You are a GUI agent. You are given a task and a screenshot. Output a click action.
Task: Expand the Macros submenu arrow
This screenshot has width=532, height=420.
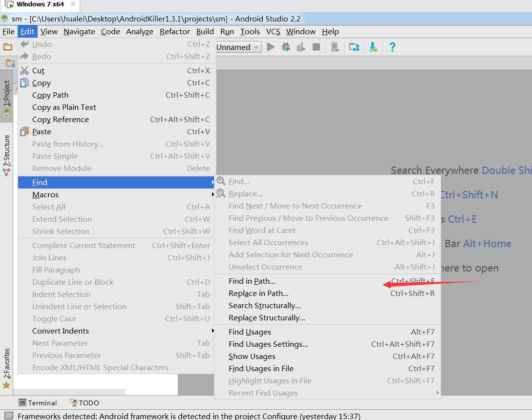pos(213,194)
